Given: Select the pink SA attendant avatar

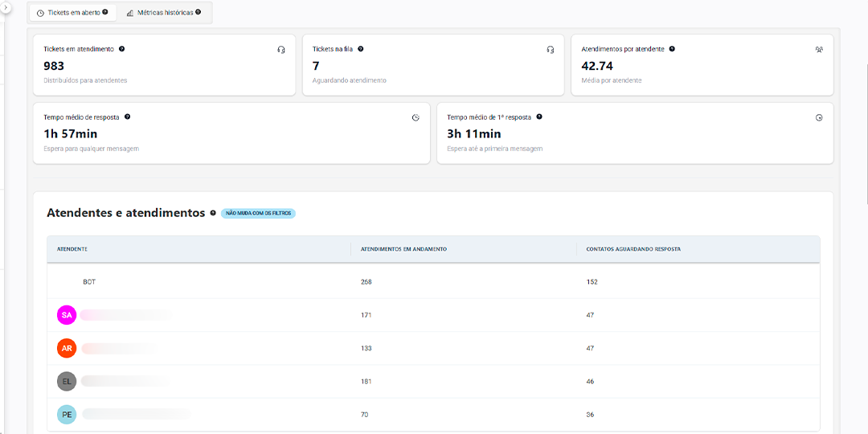Looking at the screenshot, I should [67, 315].
